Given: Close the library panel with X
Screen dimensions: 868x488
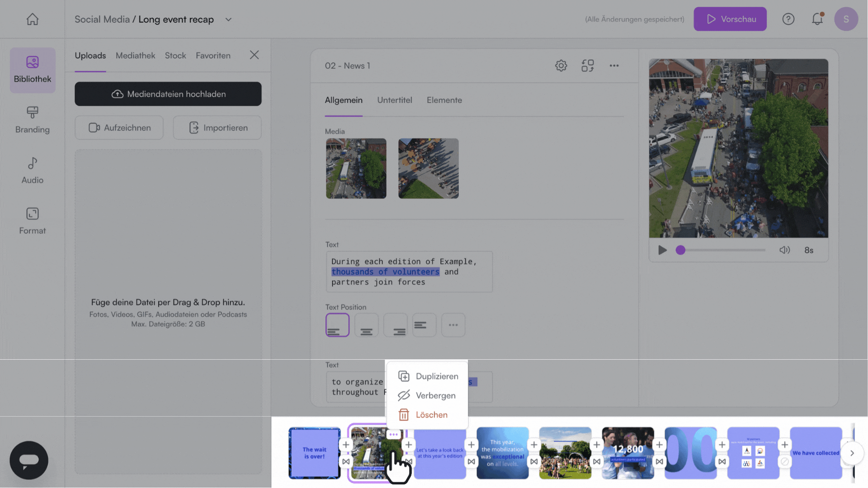Looking at the screenshot, I should (255, 55).
